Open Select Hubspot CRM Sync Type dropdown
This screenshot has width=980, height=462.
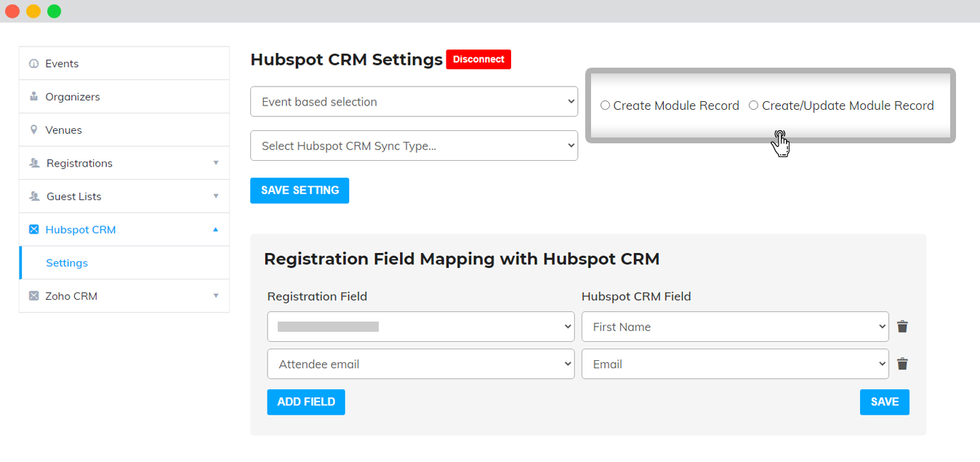(x=414, y=146)
